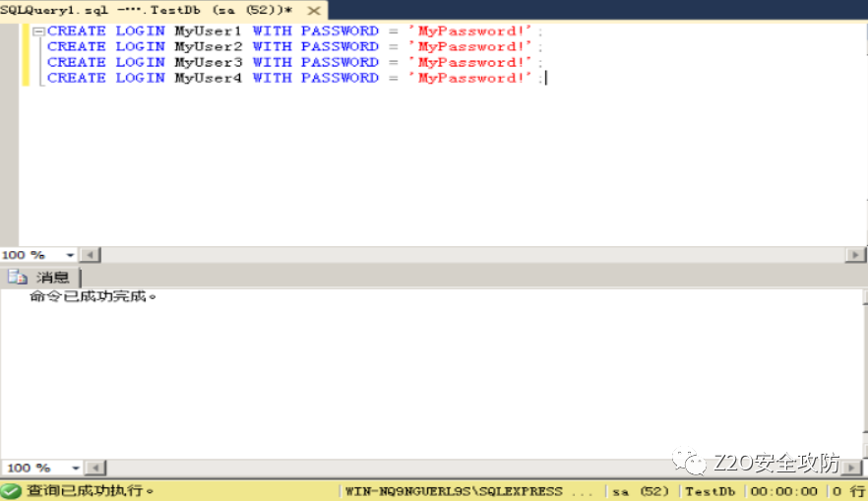Click the 'MyPassword!' string on MyUser4 line

click(x=469, y=78)
